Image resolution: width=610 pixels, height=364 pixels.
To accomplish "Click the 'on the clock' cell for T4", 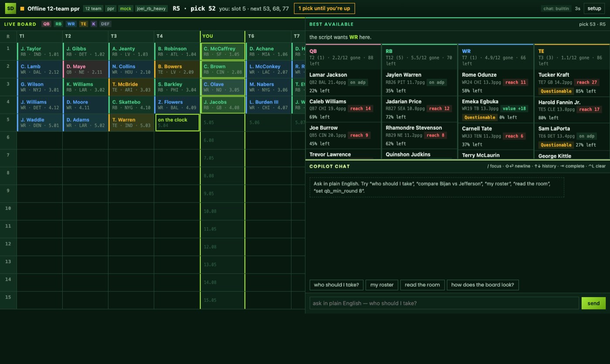I will coord(177,122).
